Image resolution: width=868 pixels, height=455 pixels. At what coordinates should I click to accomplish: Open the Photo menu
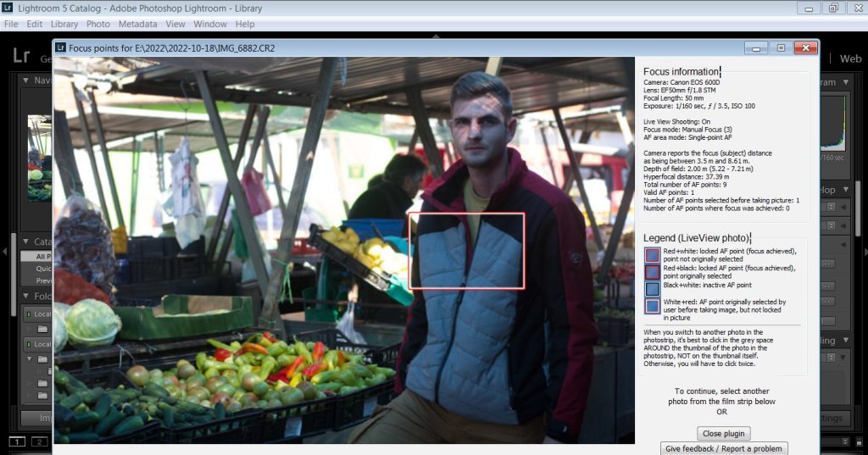[98, 24]
